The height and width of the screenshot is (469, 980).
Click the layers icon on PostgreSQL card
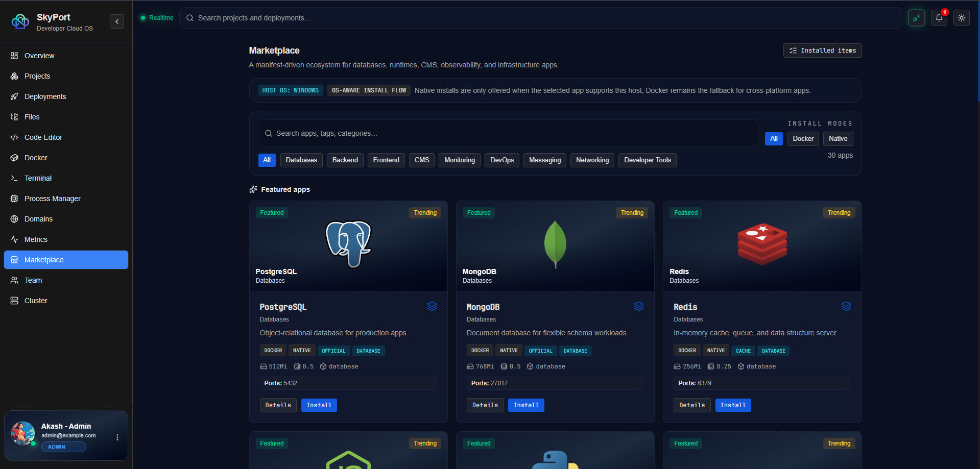click(432, 306)
